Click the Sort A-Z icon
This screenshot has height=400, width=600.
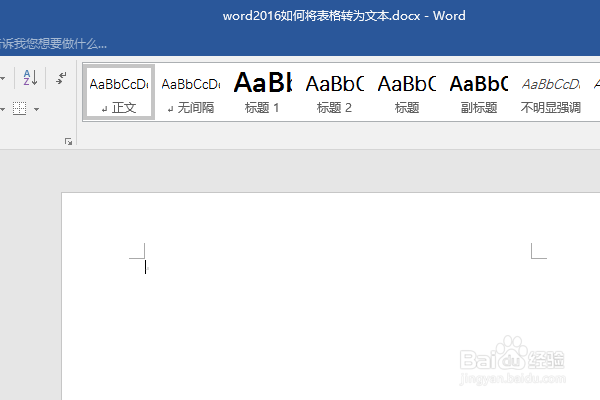point(30,78)
